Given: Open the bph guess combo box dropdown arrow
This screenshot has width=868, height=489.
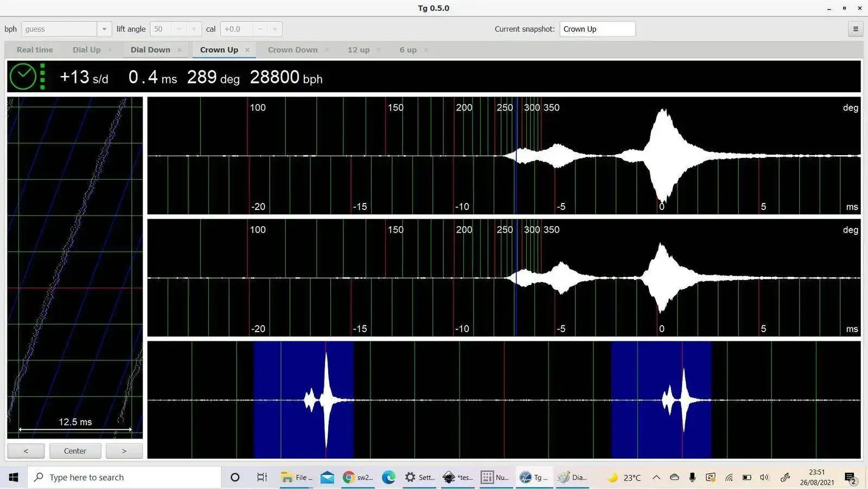Looking at the screenshot, I should pyautogui.click(x=104, y=29).
